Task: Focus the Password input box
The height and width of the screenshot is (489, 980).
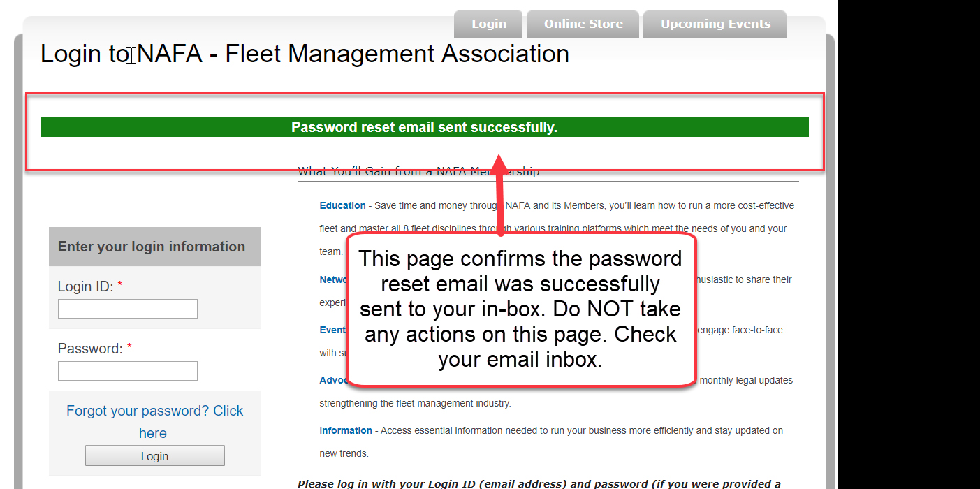Action: point(128,371)
